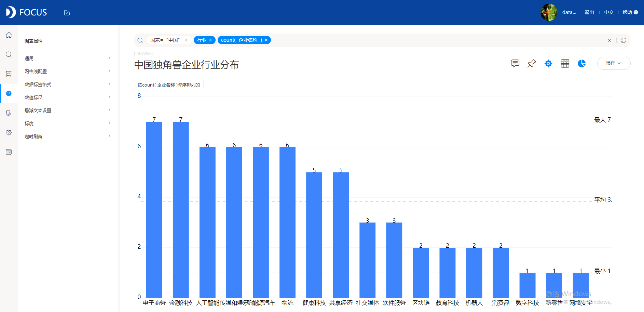Click the 数字科技 bar in chart
The height and width of the screenshot is (312, 644).
(527, 285)
